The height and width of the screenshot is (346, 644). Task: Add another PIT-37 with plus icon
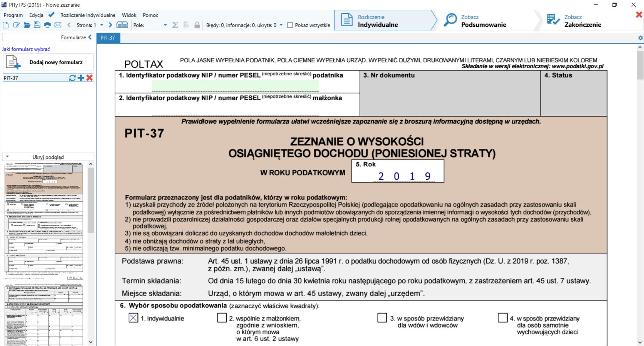coord(81,78)
